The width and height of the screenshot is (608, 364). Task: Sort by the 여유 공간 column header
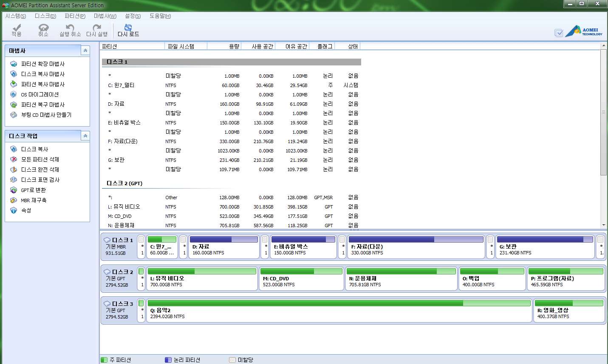pos(292,46)
